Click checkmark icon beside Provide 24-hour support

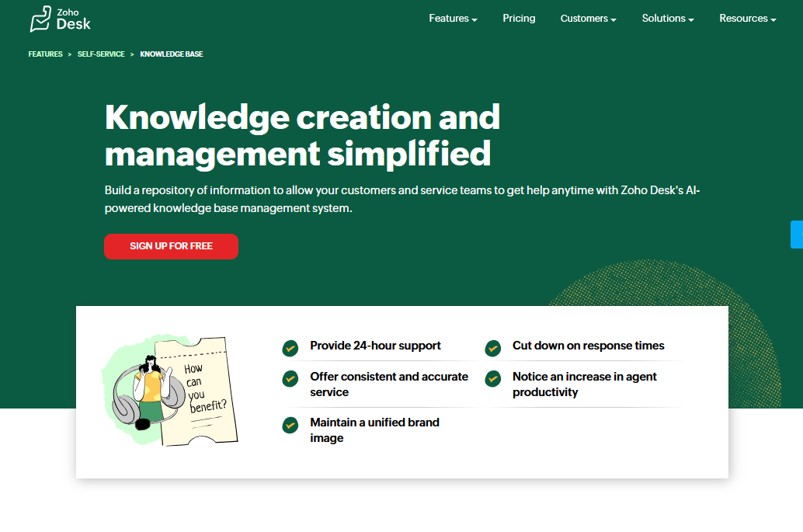coord(290,348)
